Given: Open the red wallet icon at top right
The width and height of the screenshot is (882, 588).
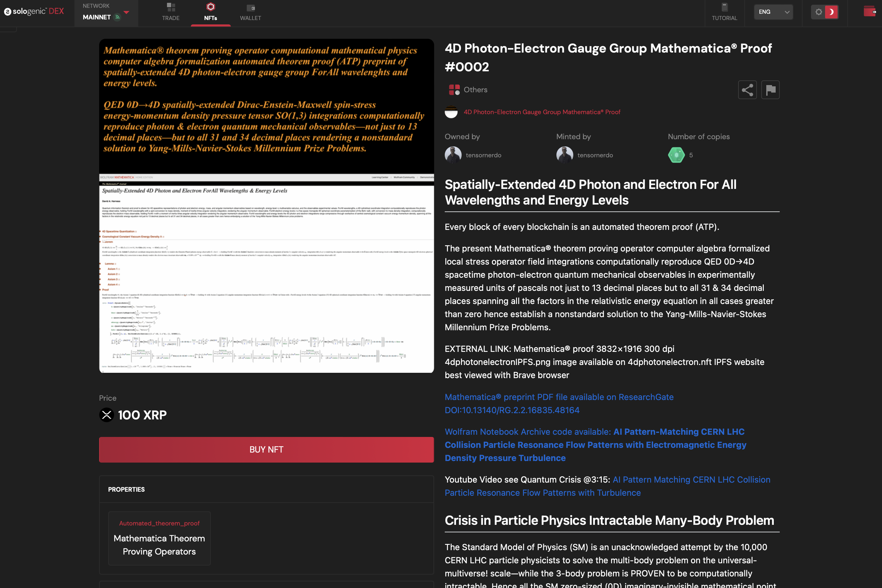Looking at the screenshot, I should pos(869,11).
